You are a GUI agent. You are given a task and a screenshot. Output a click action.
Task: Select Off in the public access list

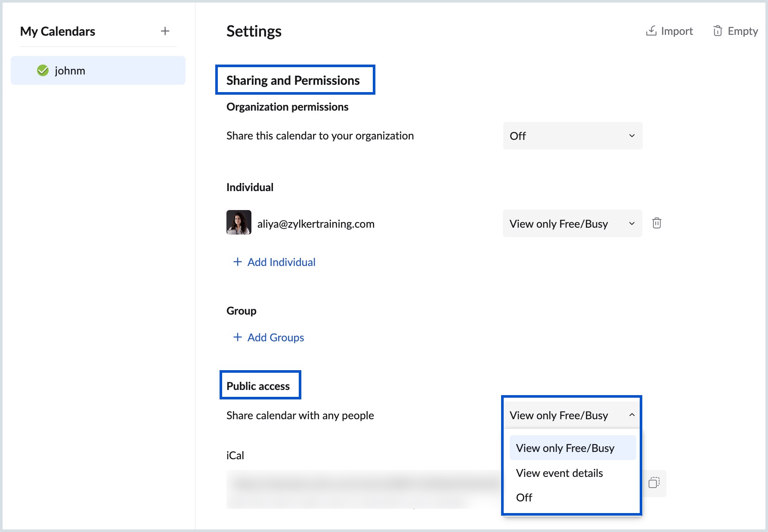point(524,498)
